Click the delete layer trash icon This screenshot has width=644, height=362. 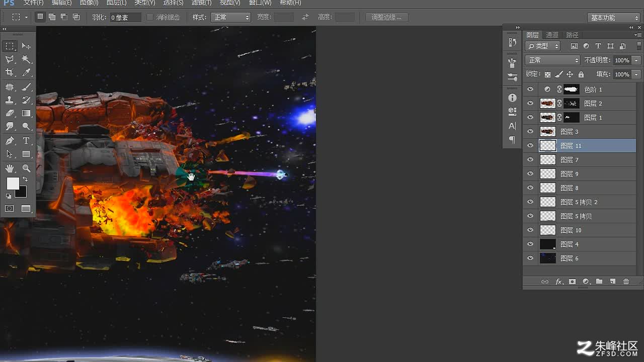626,282
